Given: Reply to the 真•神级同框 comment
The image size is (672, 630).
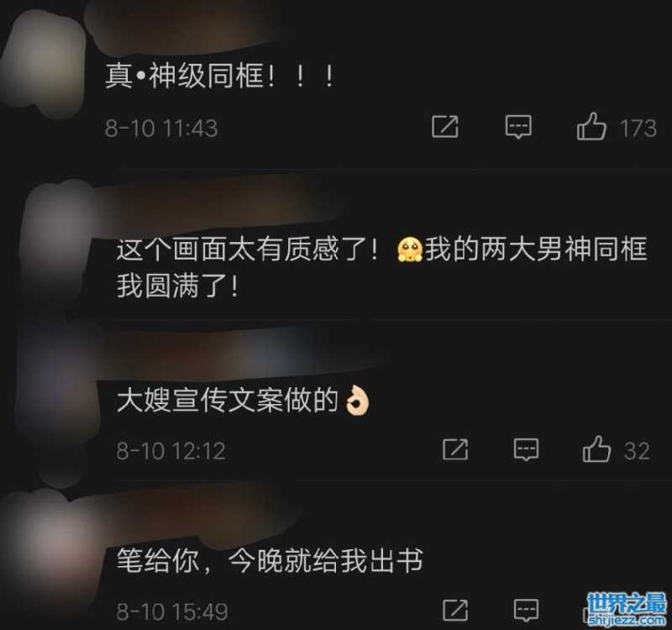Looking at the screenshot, I should coord(518,127).
